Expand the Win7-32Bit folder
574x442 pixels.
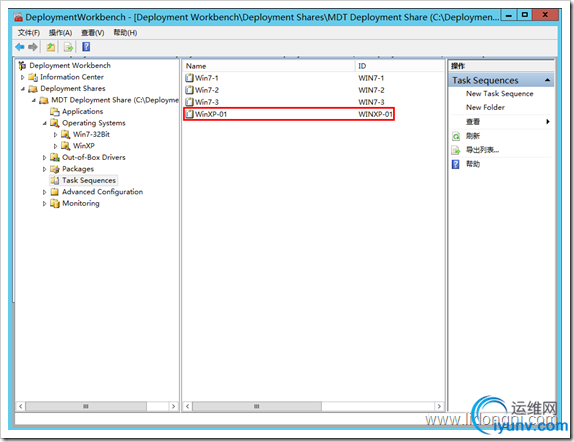click(55, 134)
